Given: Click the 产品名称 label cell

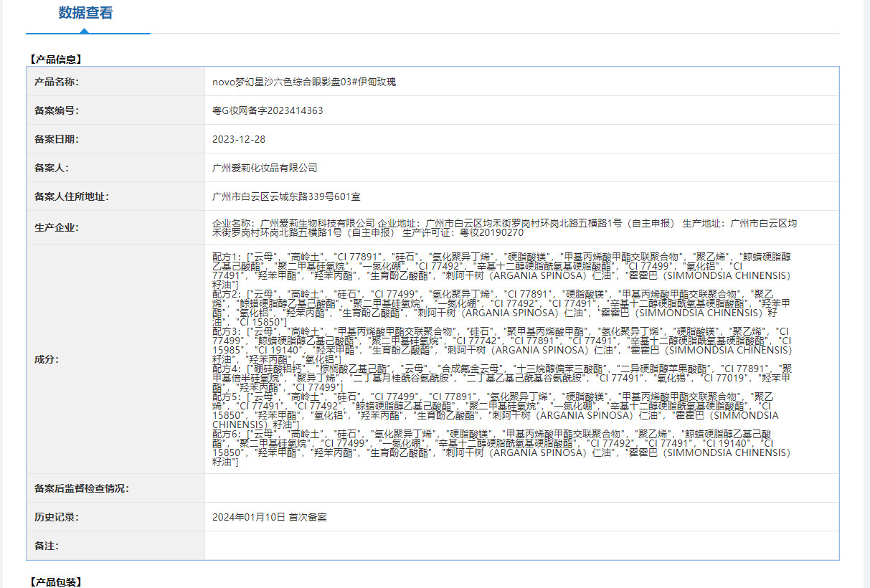Looking at the screenshot, I should [115, 82].
